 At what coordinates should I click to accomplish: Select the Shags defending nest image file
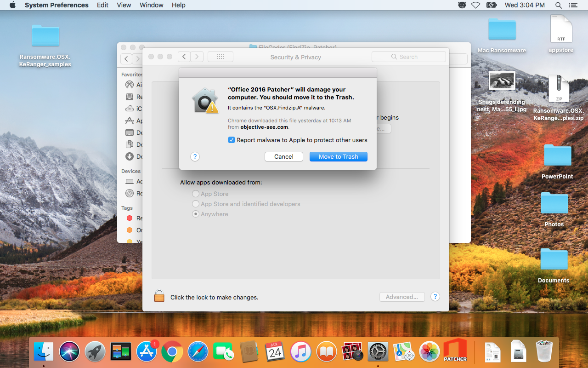point(502,92)
